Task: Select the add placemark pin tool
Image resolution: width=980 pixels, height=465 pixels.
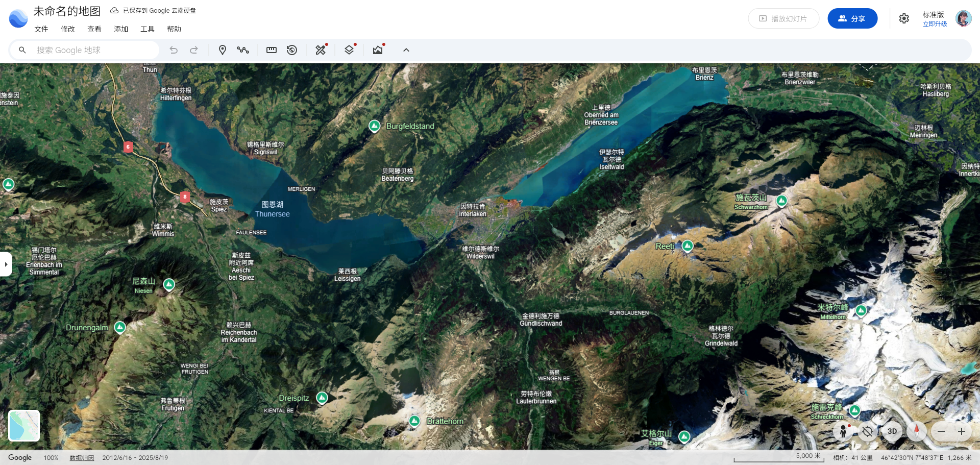Action: coord(222,50)
